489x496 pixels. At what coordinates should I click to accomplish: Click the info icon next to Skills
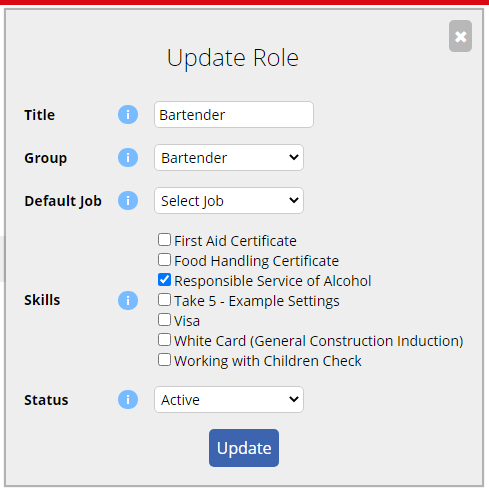pyautogui.click(x=128, y=300)
